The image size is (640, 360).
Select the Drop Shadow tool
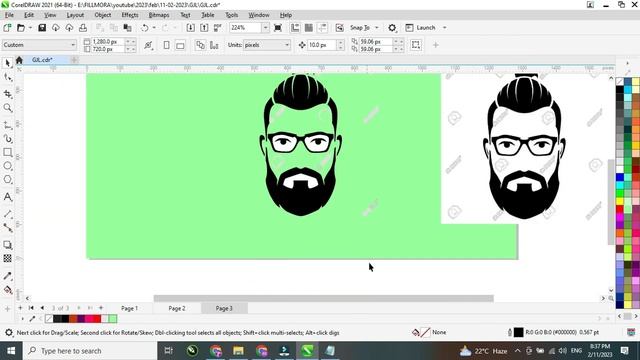(7, 245)
